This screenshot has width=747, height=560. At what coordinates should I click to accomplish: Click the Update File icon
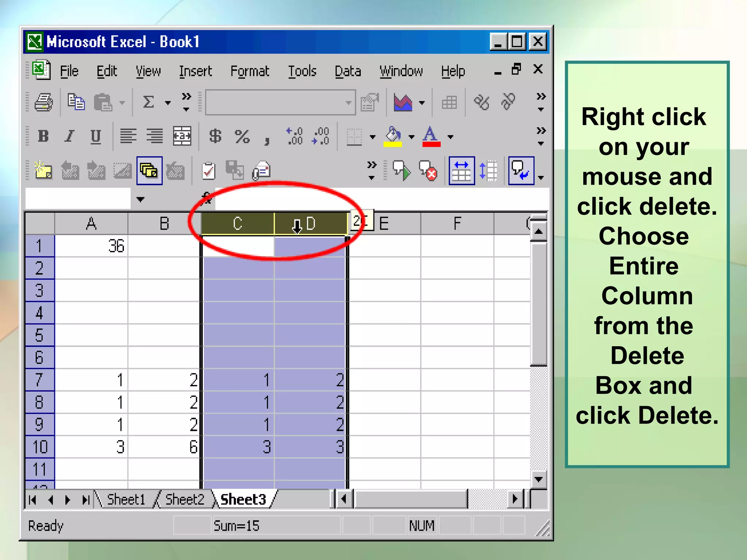point(235,170)
